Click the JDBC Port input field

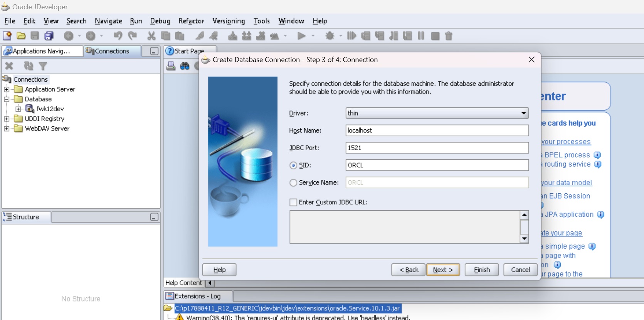click(437, 148)
